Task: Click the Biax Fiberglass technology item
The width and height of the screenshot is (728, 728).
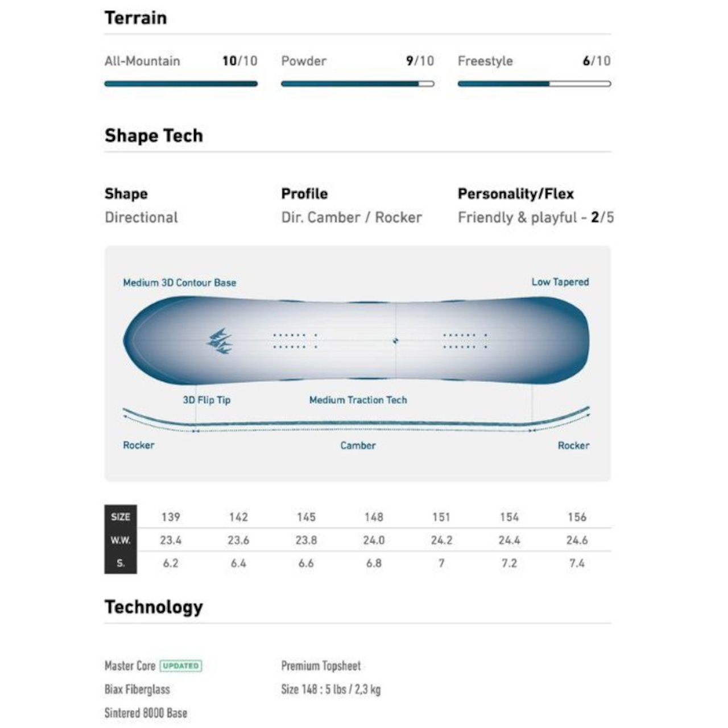Action: point(137,689)
